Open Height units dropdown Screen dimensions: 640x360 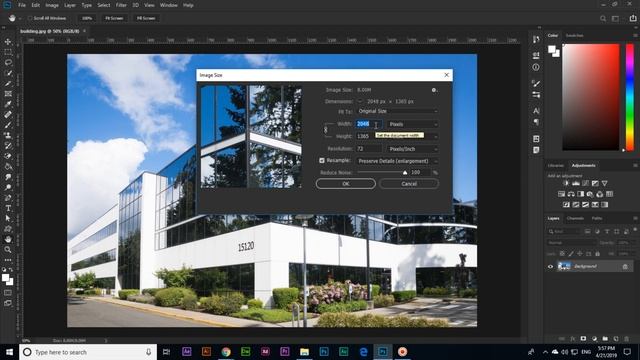click(x=412, y=136)
